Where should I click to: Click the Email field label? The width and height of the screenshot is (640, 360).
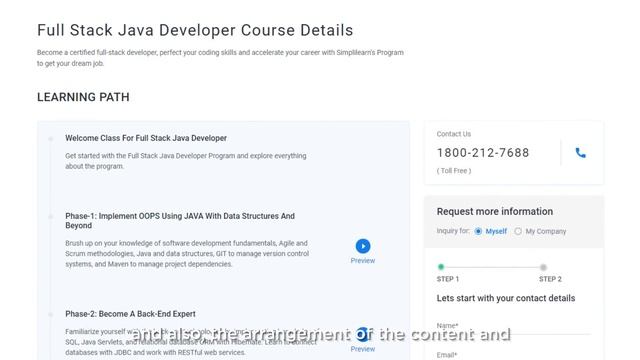coord(447,355)
